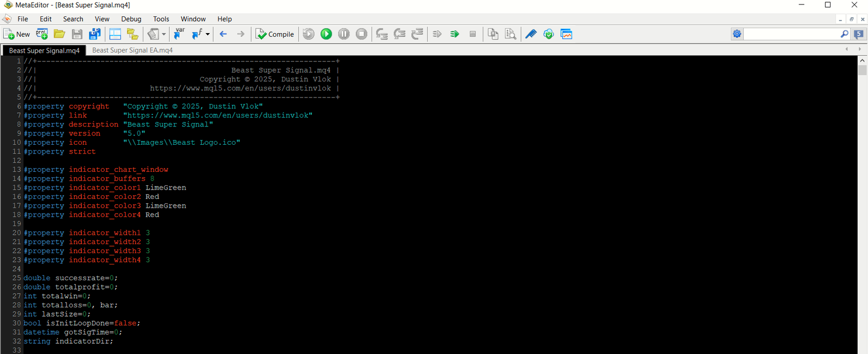Viewport: 868px width, 354px height.
Task: Click the version "5.0" string
Action: coord(134,133)
